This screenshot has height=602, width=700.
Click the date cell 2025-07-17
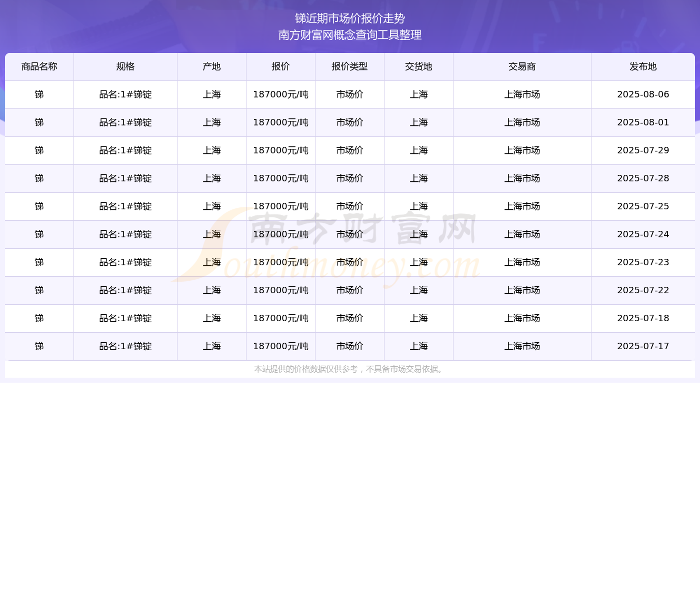(x=643, y=346)
